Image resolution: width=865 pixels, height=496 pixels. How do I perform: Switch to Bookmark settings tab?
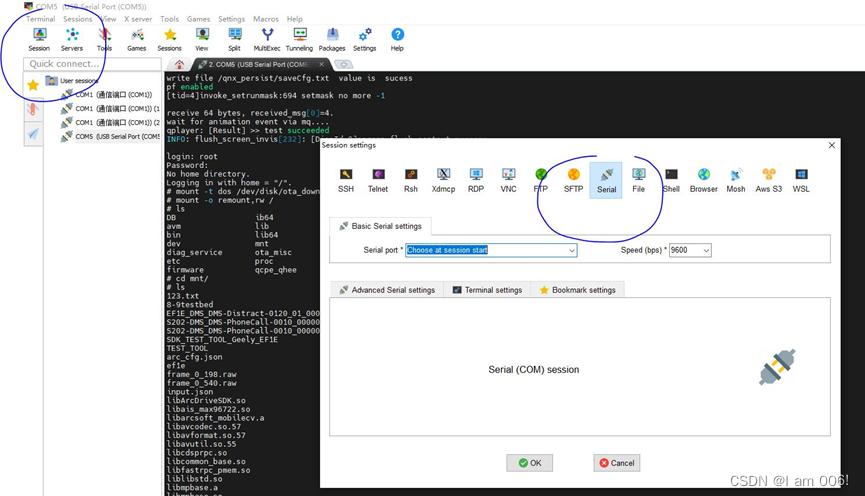[578, 290]
